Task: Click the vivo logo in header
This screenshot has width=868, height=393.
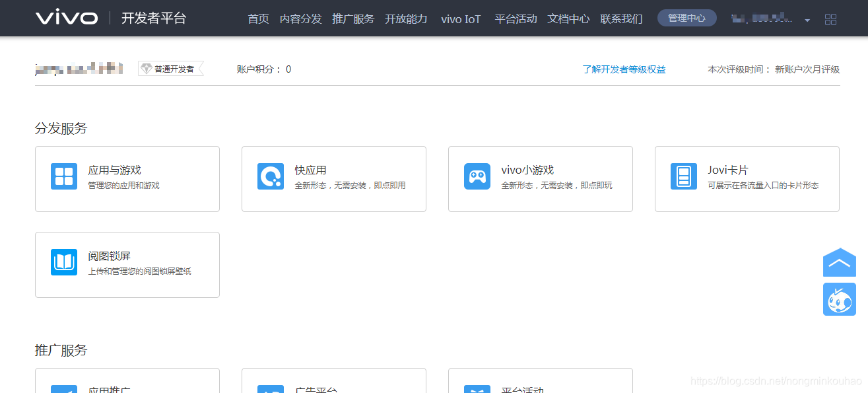Action: tap(67, 18)
